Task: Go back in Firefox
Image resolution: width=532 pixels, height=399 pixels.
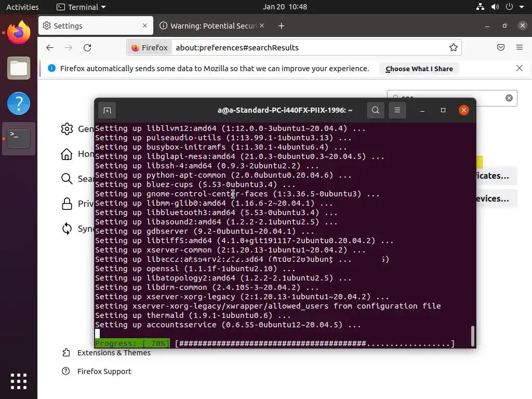Action: tap(50, 47)
